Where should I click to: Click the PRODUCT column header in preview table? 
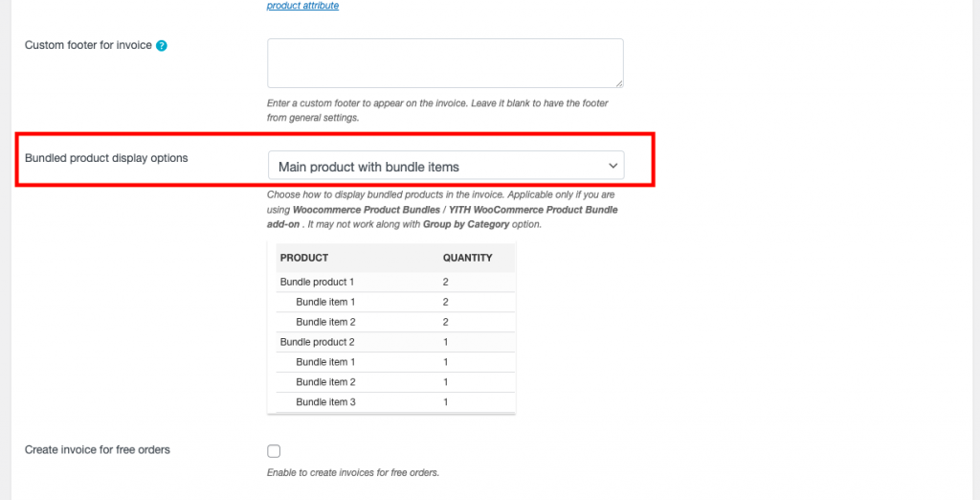point(304,258)
